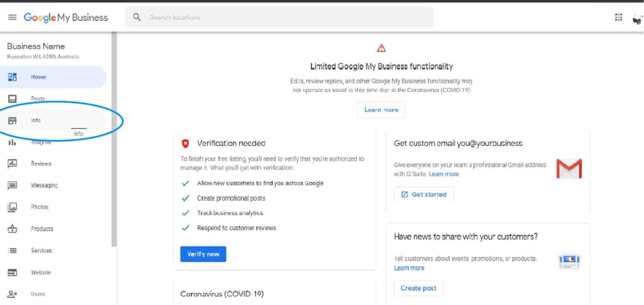Click the Gmail envelope logo
644x305 pixels.
(569, 169)
